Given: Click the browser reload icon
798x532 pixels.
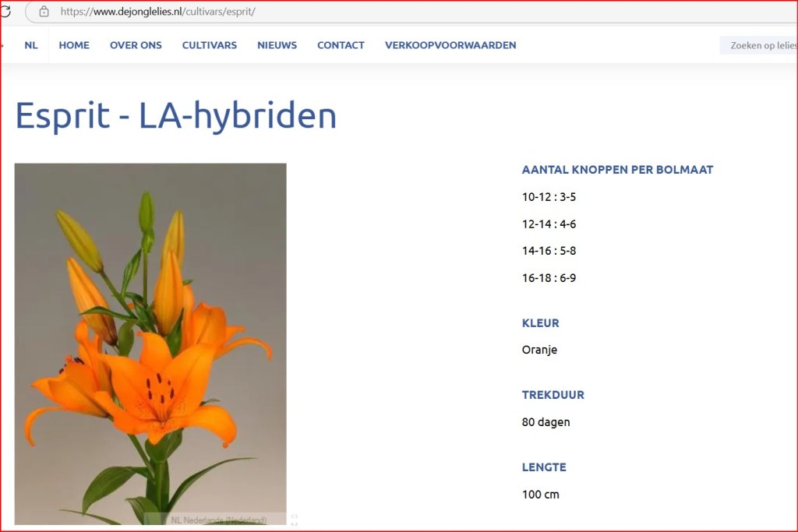Looking at the screenshot, I should coord(5,12).
